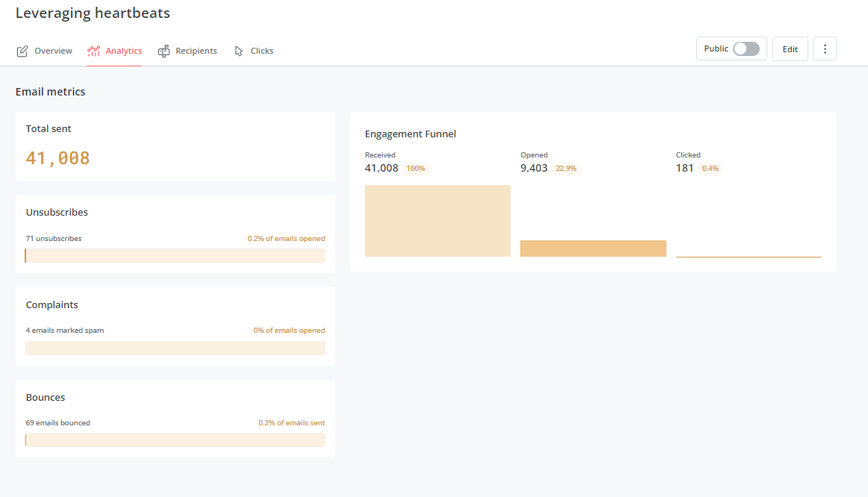868x497 pixels.
Task: Click the Bounces progress bar
Action: click(175, 440)
